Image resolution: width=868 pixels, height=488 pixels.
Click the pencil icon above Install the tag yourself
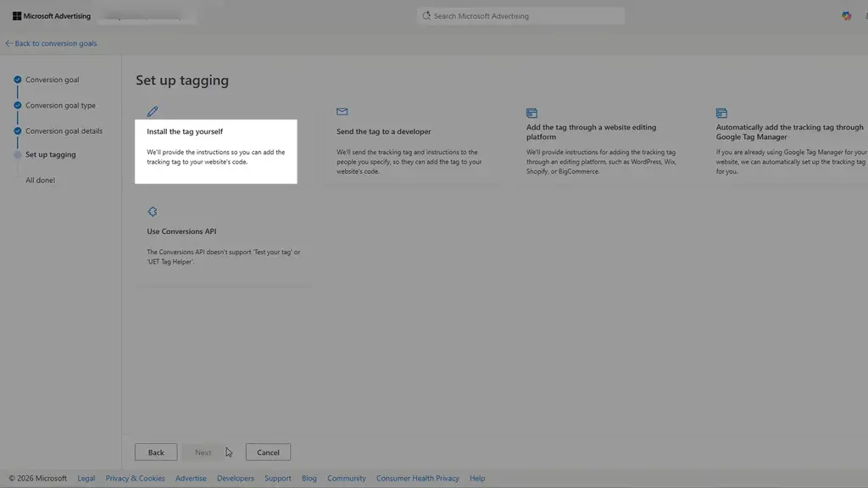[153, 111]
